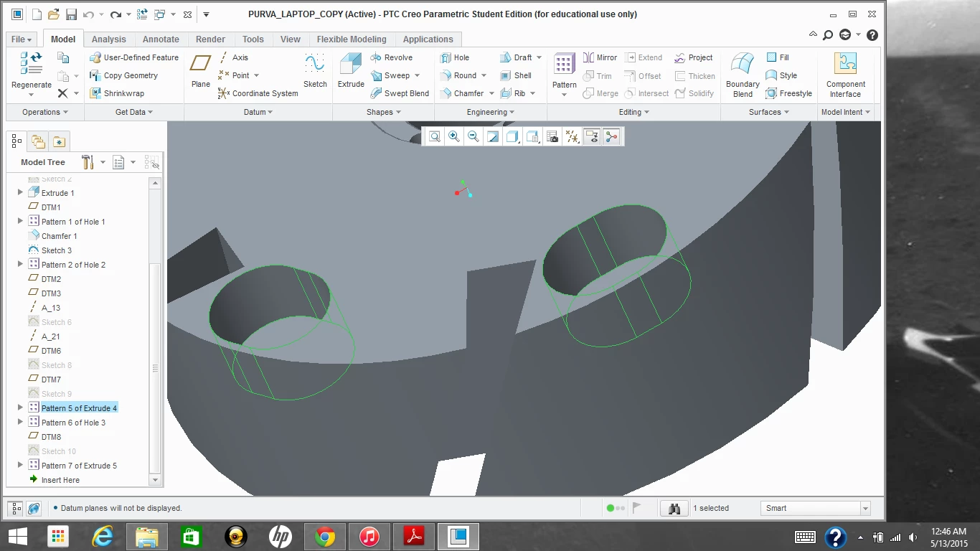Choose the Revolve tool
The height and width of the screenshot is (551, 980).
click(x=392, y=57)
